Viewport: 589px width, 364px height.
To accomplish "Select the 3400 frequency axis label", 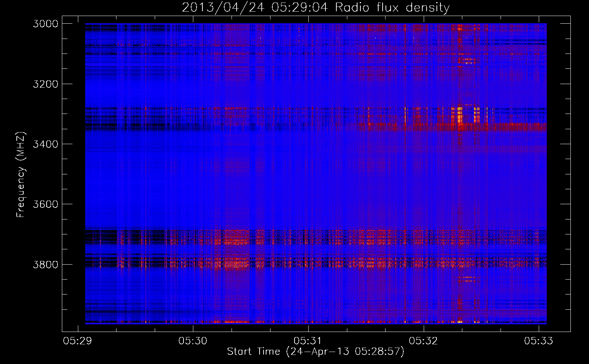I will point(46,144).
